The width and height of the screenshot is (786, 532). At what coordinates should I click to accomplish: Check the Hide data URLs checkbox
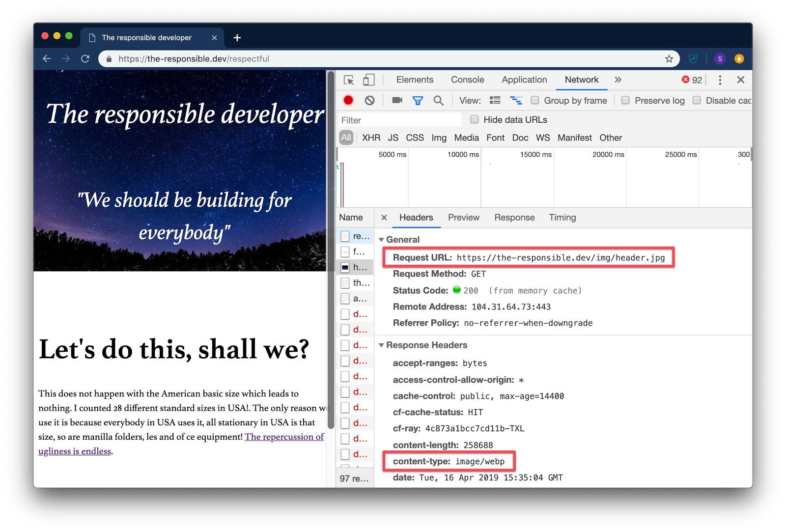pos(474,119)
